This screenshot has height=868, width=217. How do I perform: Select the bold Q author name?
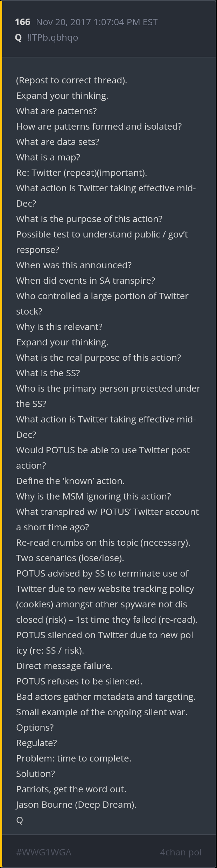[x=19, y=37]
